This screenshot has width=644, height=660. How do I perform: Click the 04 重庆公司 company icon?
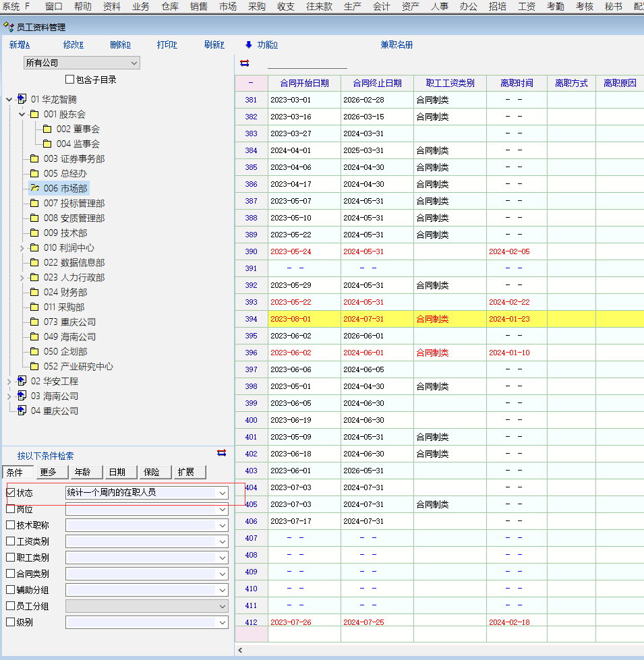tap(22, 411)
